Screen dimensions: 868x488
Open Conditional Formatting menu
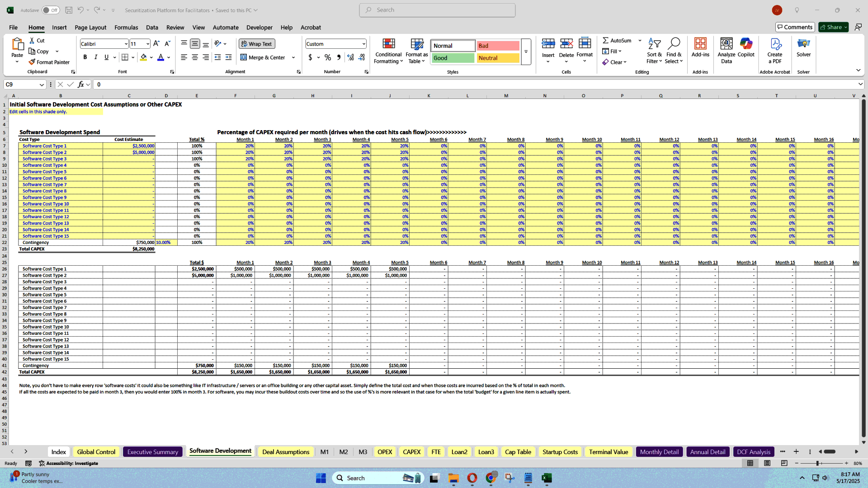388,51
